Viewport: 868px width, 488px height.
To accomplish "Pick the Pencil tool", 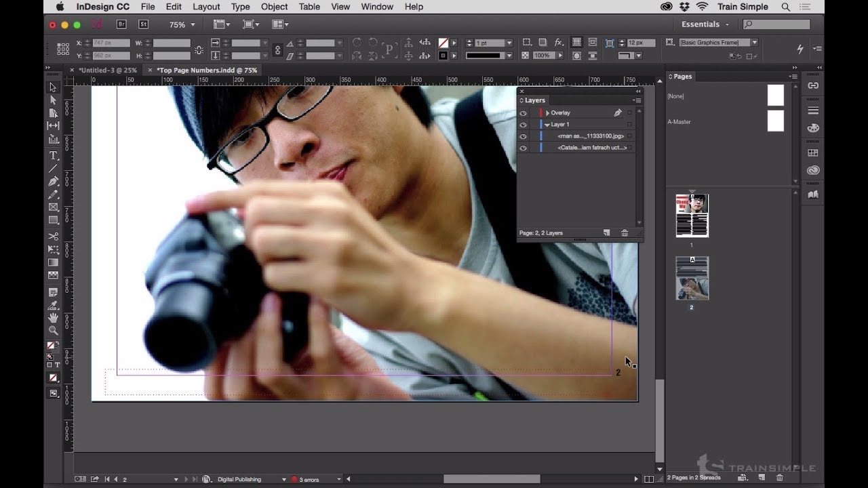I will (53, 195).
